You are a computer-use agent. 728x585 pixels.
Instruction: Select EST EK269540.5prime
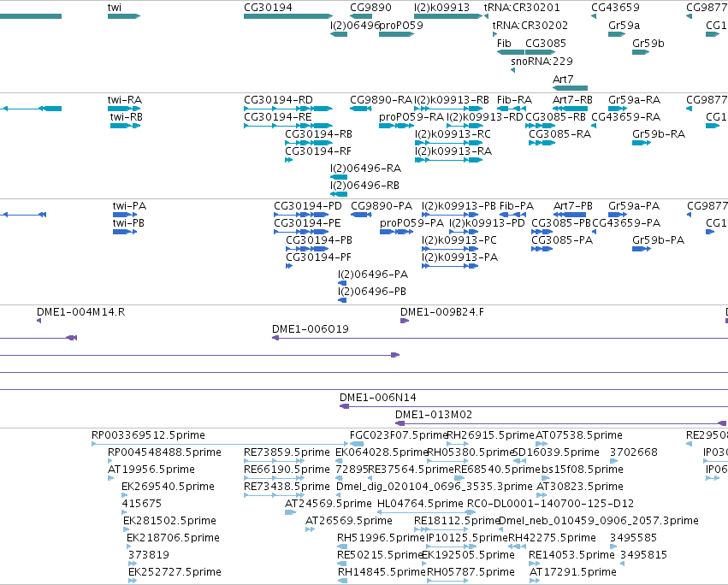(124, 496)
